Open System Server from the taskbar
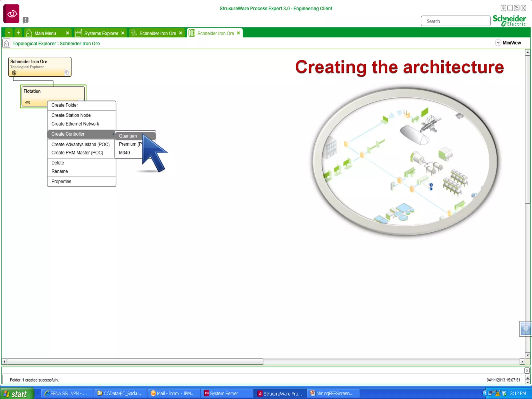The height and width of the screenshot is (399, 532). click(x=223, y=394)
